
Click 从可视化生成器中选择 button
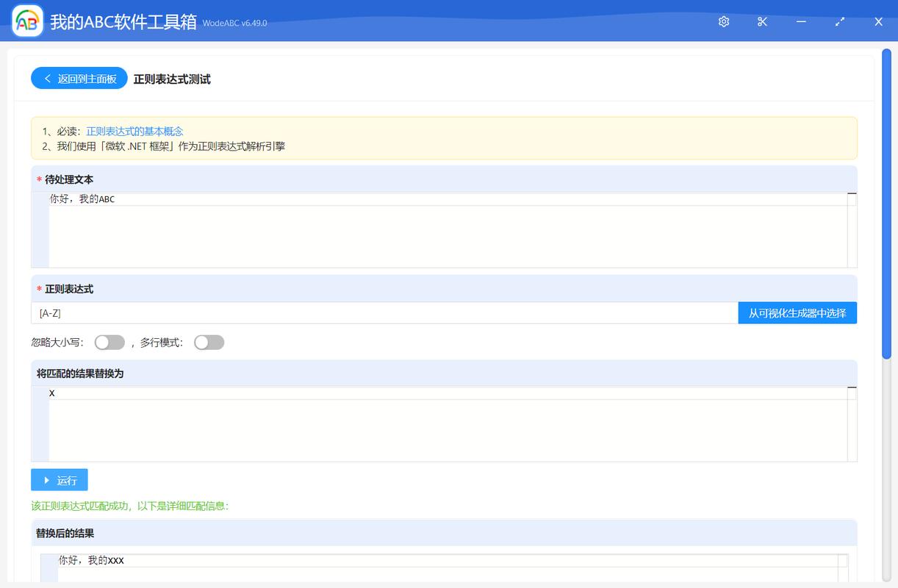[x=797, y=313]
